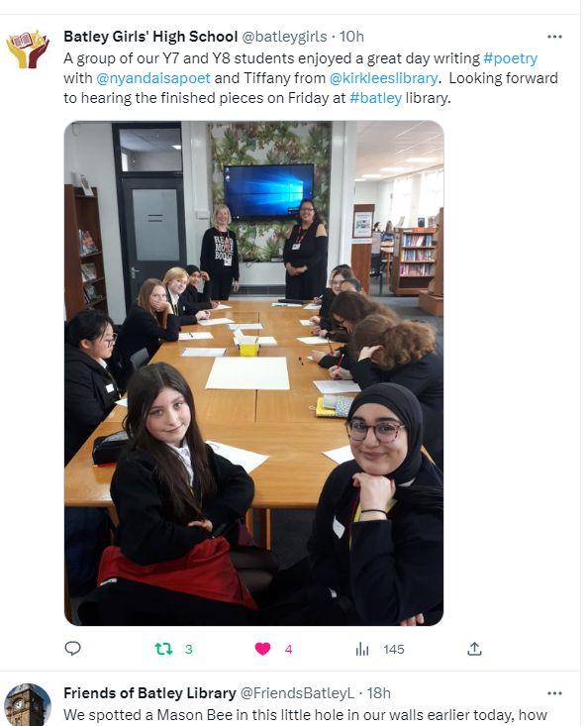Open Batley Girls' High School profile avatar
The height and width of the screenshot is (726, 588).
28,50
